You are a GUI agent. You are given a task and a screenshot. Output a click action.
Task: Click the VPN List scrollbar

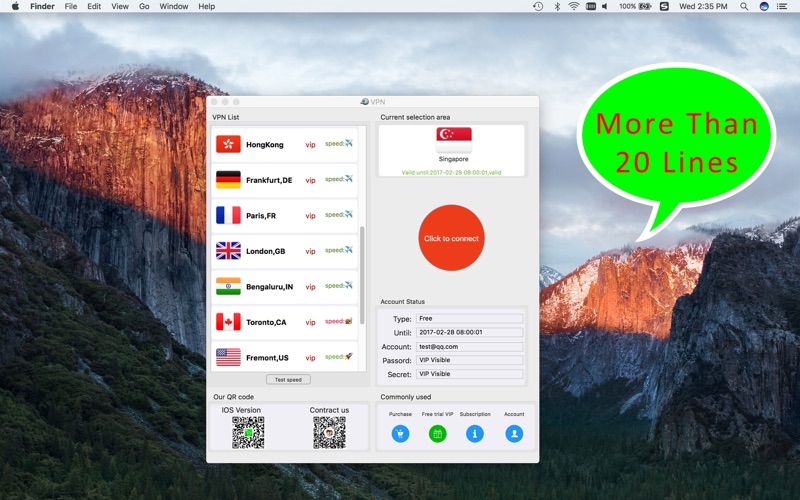click(362, 276)
